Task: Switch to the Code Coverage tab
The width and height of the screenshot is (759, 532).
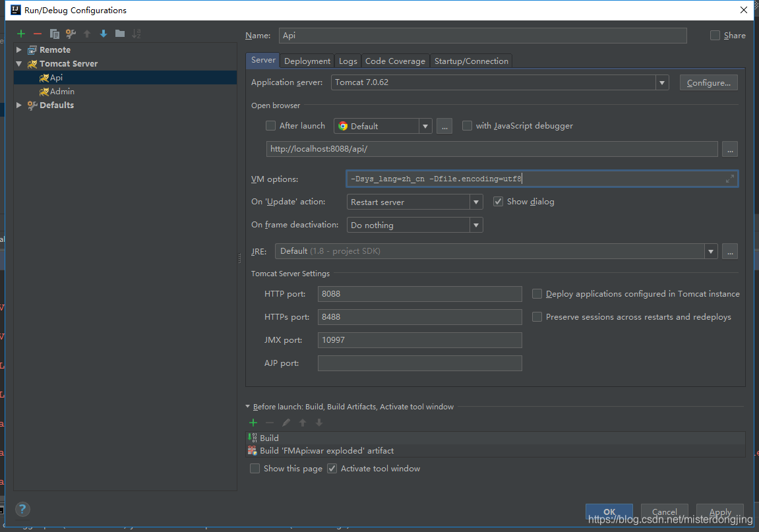Action: [x=395, y=61]
